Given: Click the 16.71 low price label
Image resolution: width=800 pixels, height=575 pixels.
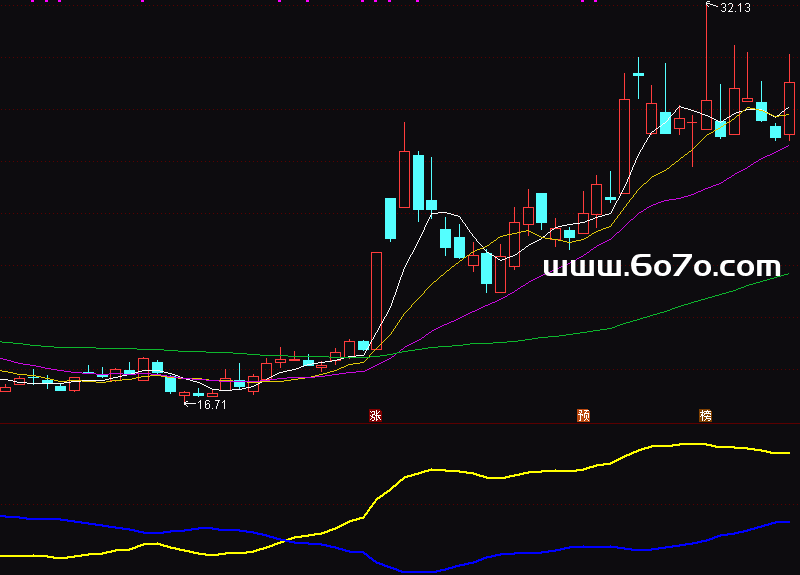Looking at the screenshot, I should pos(211,405).
